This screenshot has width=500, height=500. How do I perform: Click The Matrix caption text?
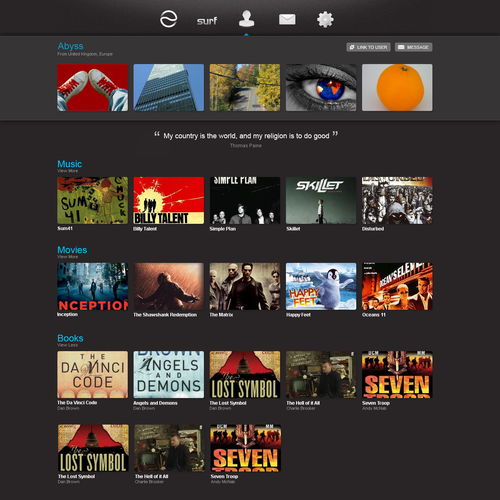[221, 315]
